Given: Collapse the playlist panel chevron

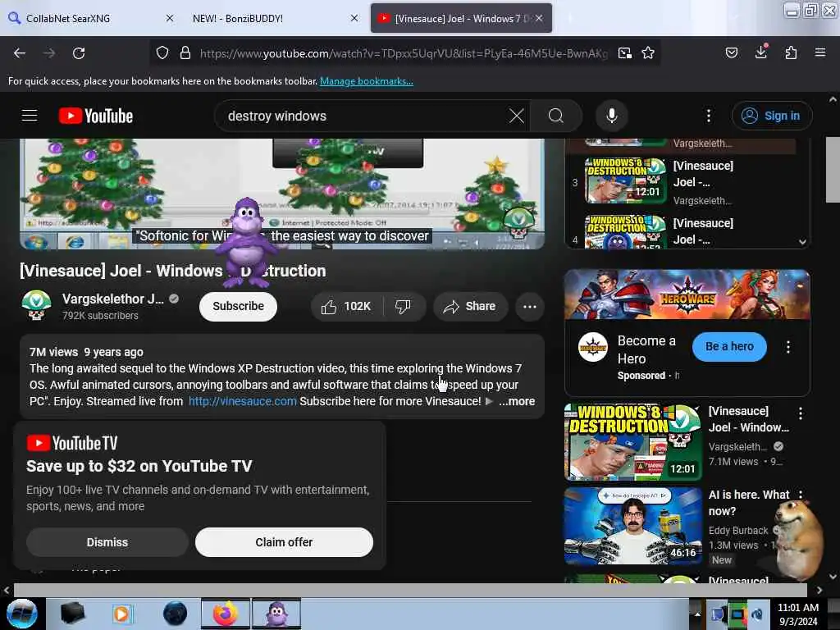Looking at the screenshot, I should point(802,242).
